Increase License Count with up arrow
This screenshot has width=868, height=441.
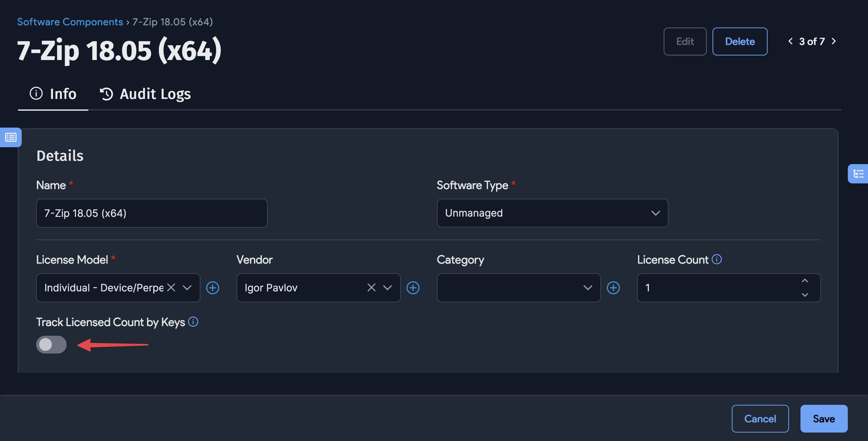pos(805,281)
